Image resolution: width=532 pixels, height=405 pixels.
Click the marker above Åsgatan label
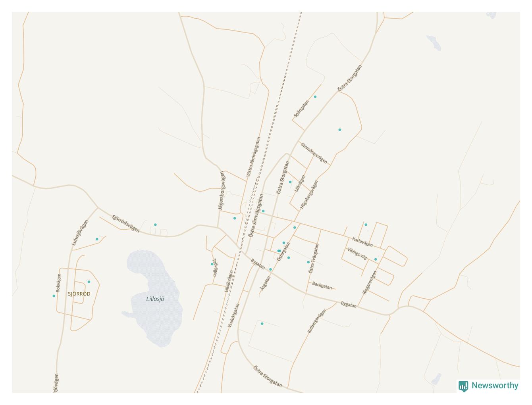click(x=271, y=269)
